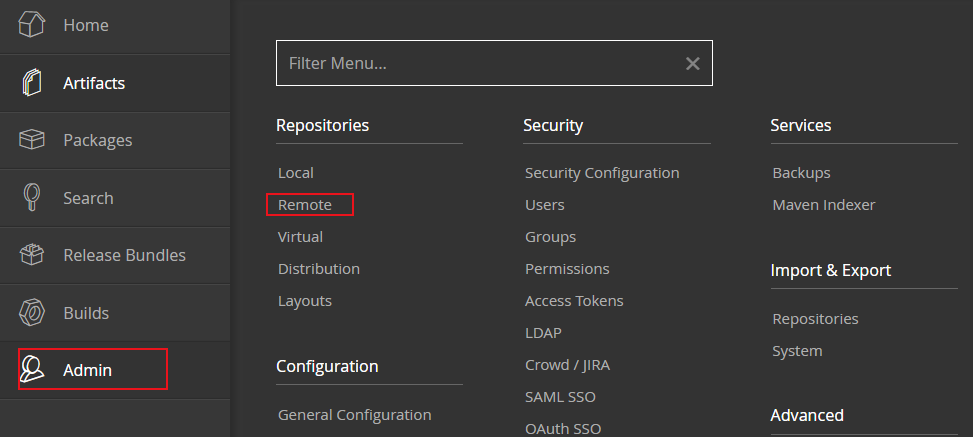The image size is (973, 437).
Task: Open the Permissions page
Action: (567, 269)
